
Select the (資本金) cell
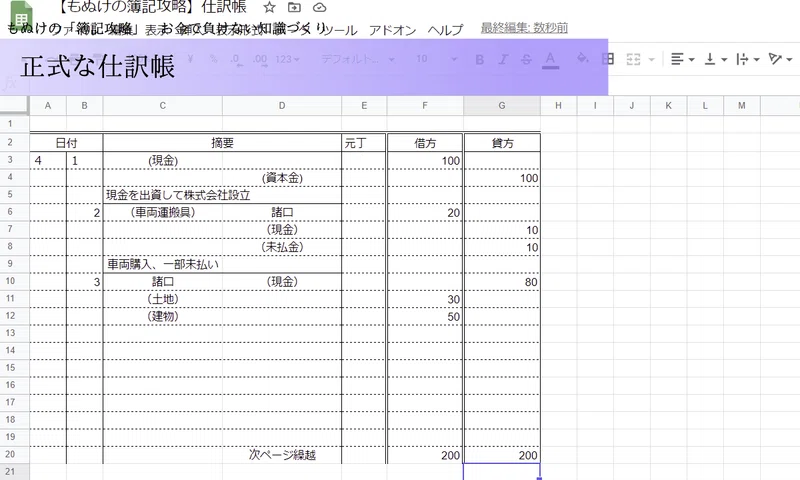coord(282,178)
